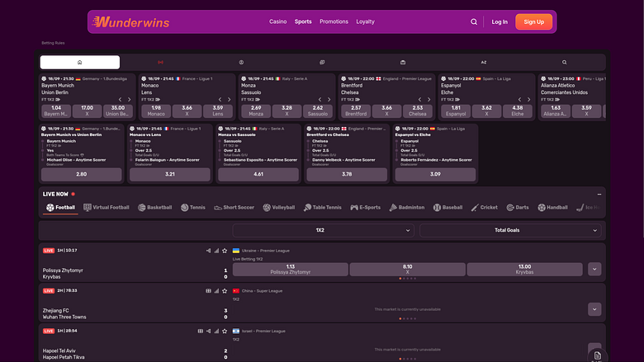Select the Short Soccer tab
This screenshot has height=362, width=644.
point(234,208)
